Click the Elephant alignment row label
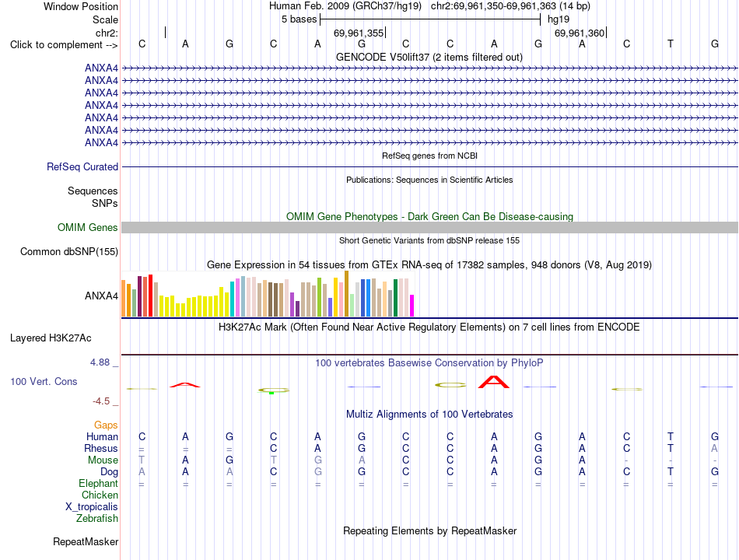Image resolution: width=739 pixels, height=560 pixels. coord(98,484)
